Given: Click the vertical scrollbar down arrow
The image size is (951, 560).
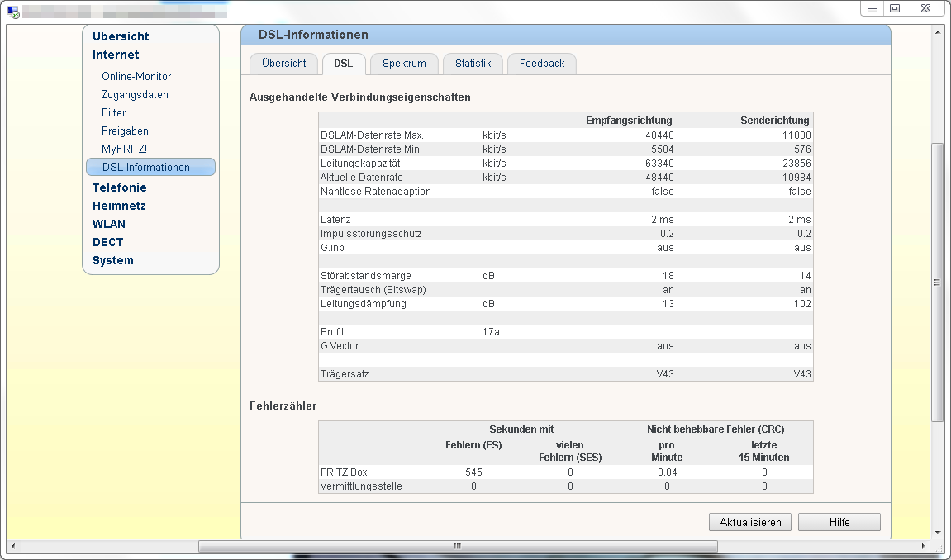Looking at the screenshot, I should pos(937,533).
